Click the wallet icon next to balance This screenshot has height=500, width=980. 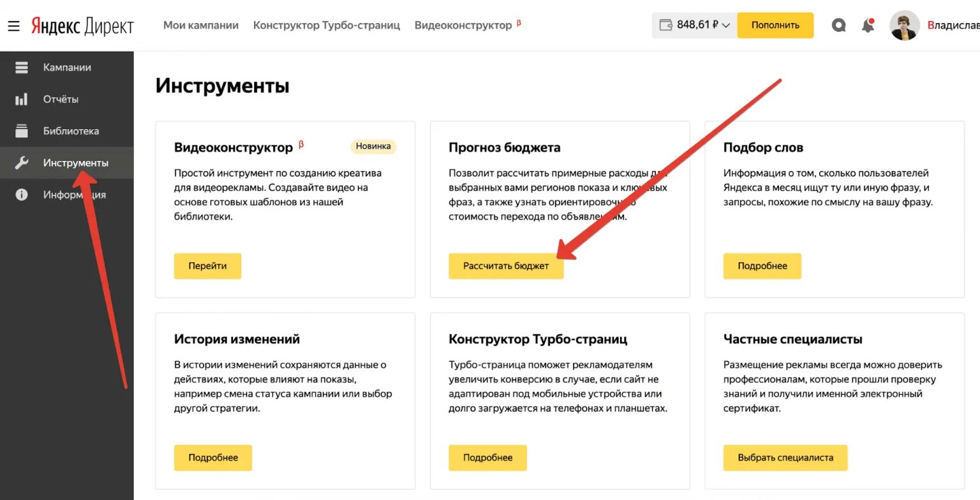click(x=665, y=25)
